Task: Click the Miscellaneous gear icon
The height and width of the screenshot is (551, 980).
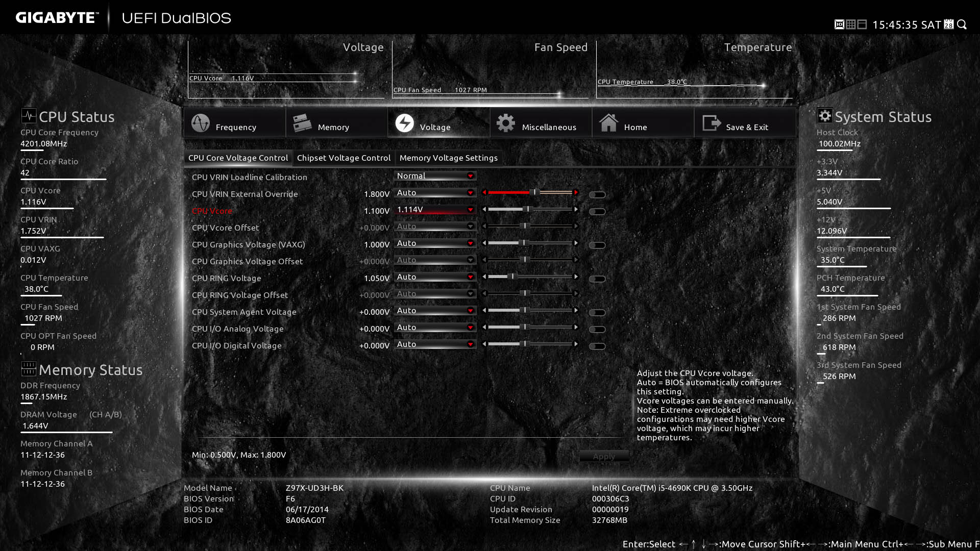Action: point(506,123)
